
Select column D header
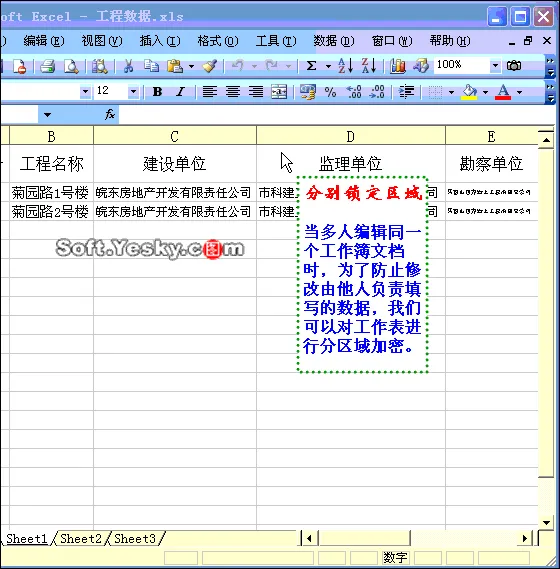pyautogui.click(x=350, y=136)
